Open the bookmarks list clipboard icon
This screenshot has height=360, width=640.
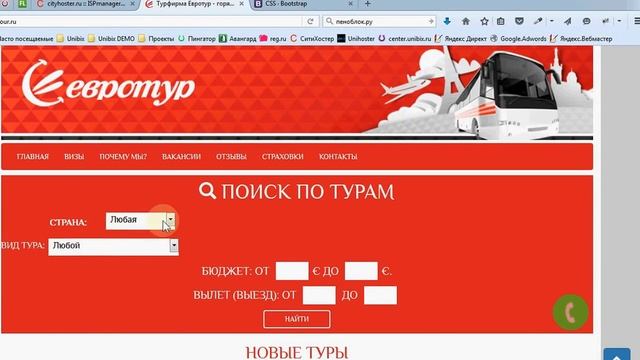tap(501, 21)
